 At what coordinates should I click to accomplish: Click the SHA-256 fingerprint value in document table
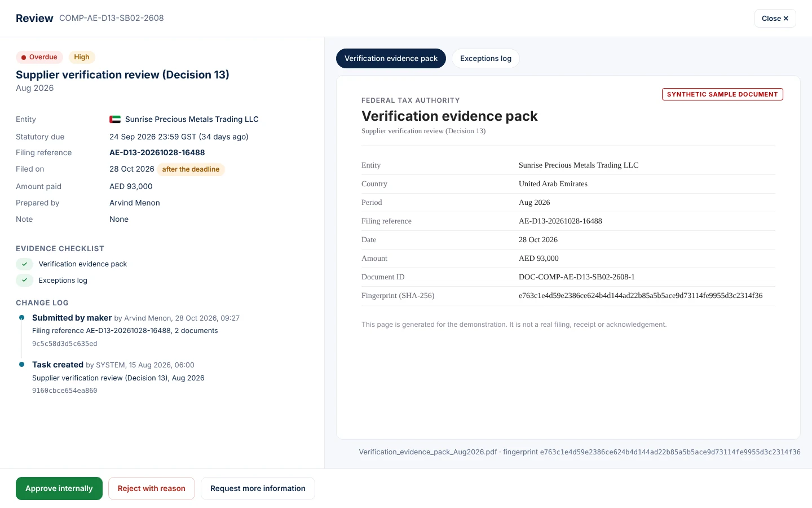pos(641,296)
